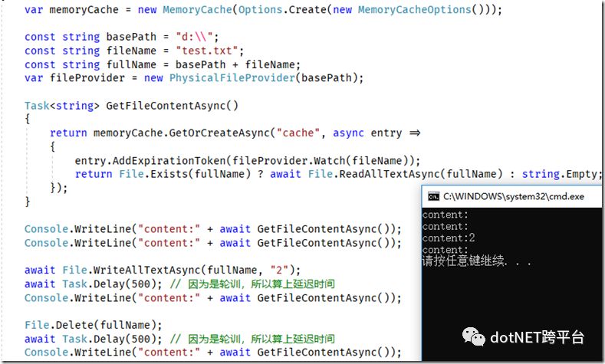Click Options.Create in the first code line
This screenshot has height=364, width=605.
tap(282, 9)
